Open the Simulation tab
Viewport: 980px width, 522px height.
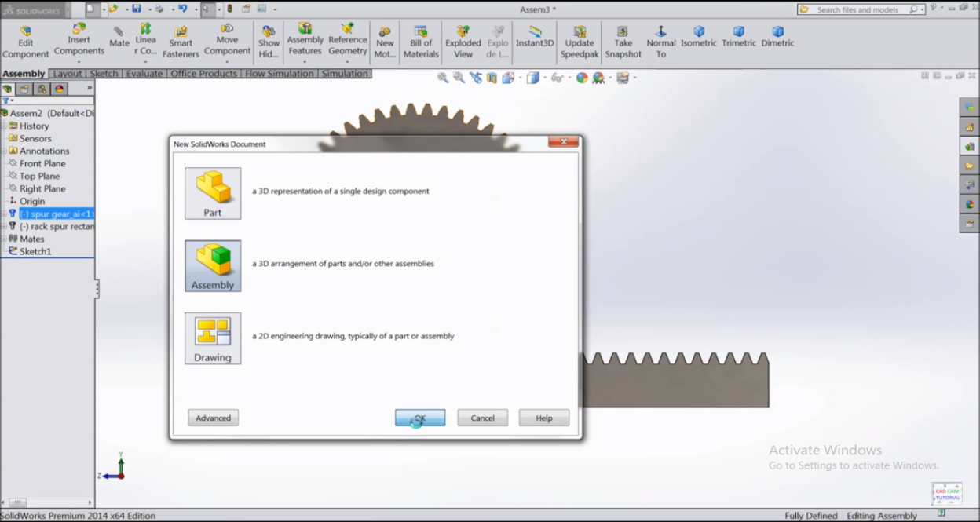pos(345,74)
